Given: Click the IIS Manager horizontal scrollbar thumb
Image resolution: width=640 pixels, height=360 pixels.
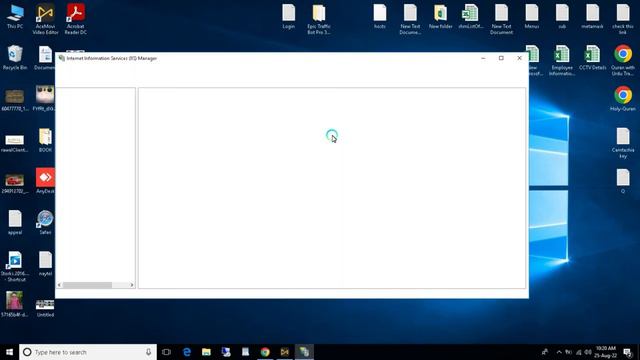Looking at the screenshot, I should tap(87, 285).
